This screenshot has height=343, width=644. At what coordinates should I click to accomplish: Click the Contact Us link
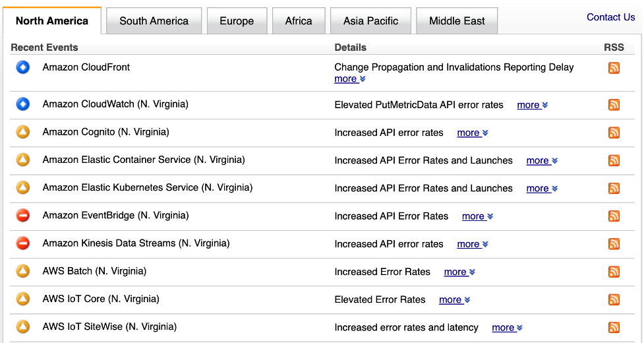click(610, 17)
